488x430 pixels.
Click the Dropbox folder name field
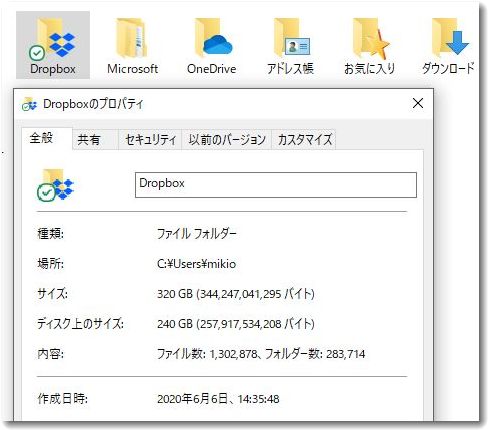pyautogui.click(x=276, y=185)
